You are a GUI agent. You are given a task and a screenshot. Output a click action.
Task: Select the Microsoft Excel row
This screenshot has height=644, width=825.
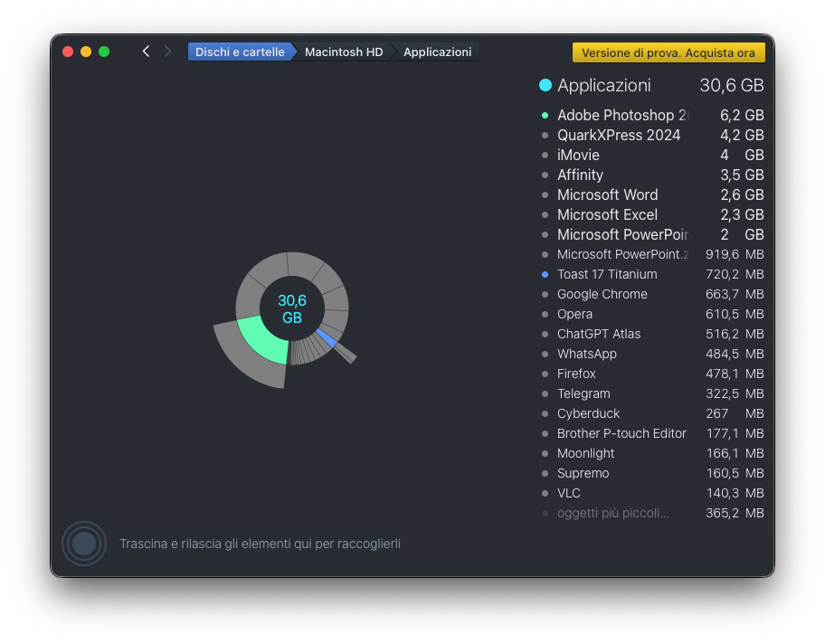click(x=652, y=214)
